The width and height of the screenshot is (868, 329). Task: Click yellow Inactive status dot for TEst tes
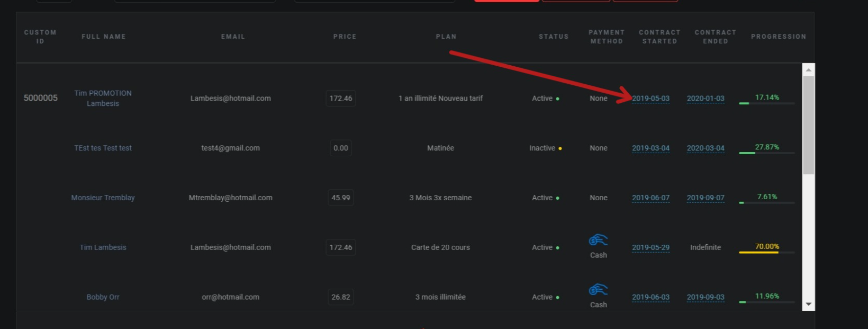click(x=560, y=148)
